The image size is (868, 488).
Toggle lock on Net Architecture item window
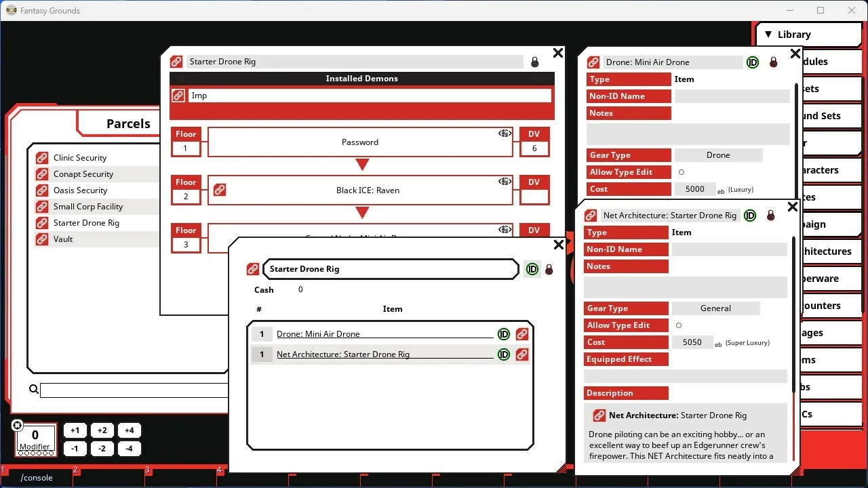click(x=770, y=216)
